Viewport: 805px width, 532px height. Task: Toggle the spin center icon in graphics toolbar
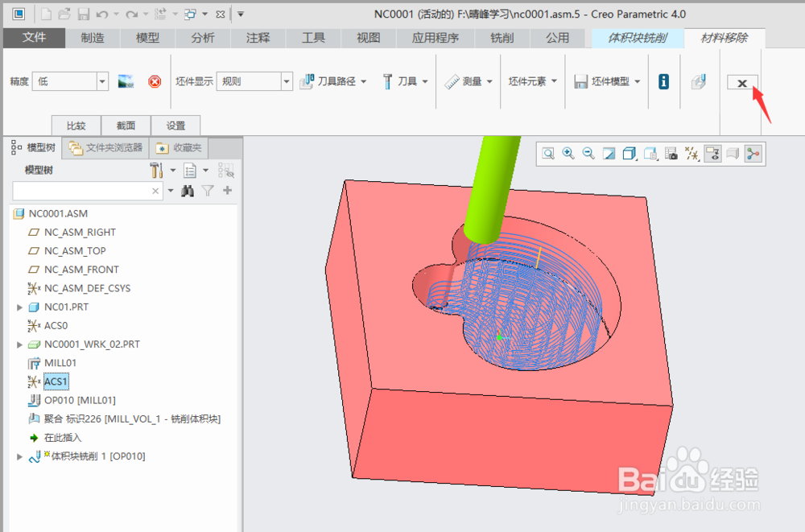point(753,154)
